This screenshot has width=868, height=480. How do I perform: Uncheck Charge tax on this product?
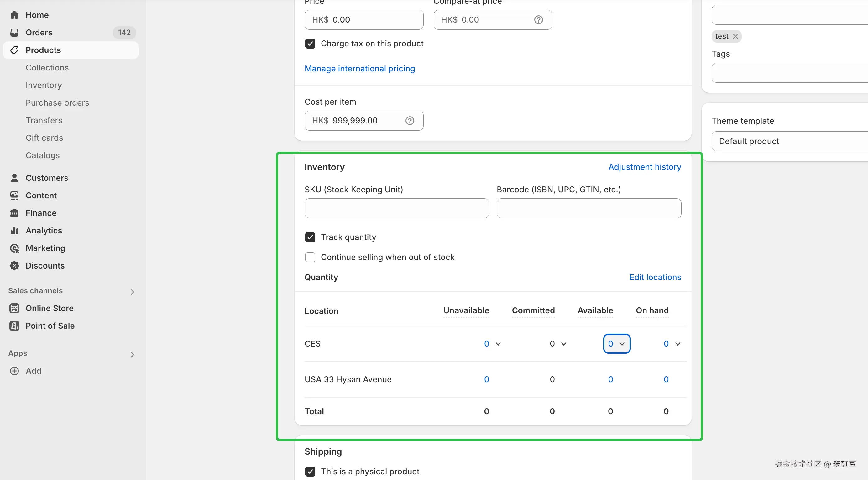(x=310, y=44)
